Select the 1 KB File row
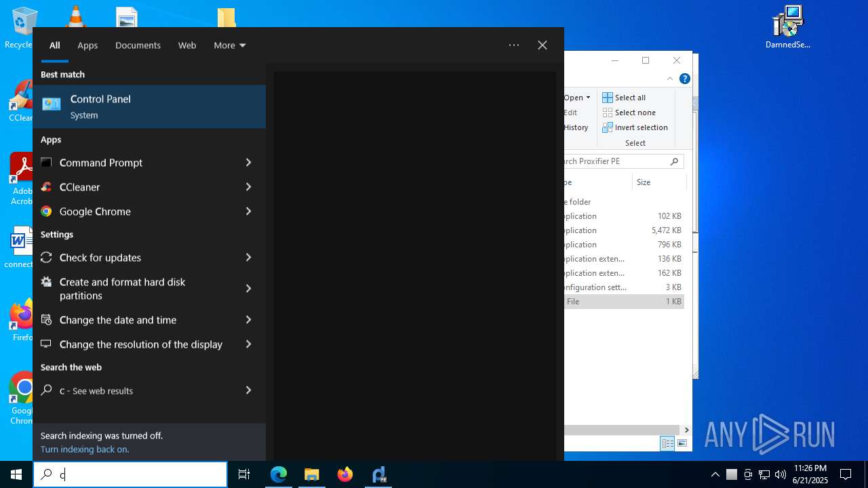The image size is (868, 488). click(624, 302)
